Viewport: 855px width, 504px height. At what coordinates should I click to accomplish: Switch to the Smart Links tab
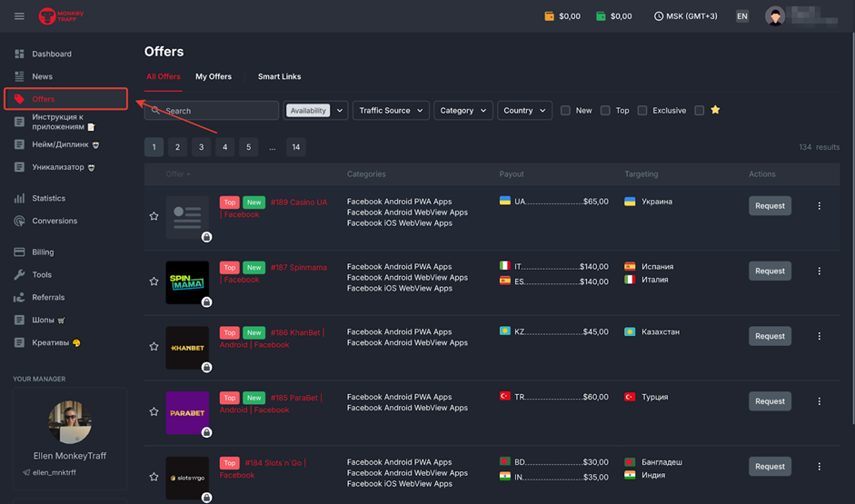[x=279, y=77]
